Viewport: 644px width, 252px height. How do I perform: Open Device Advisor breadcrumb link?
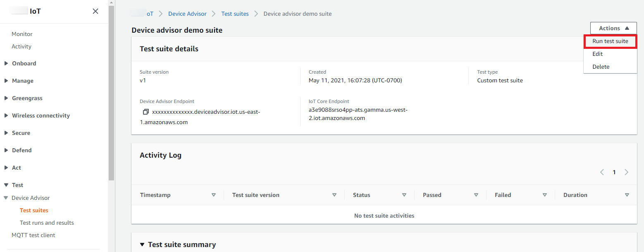point(187,14)
